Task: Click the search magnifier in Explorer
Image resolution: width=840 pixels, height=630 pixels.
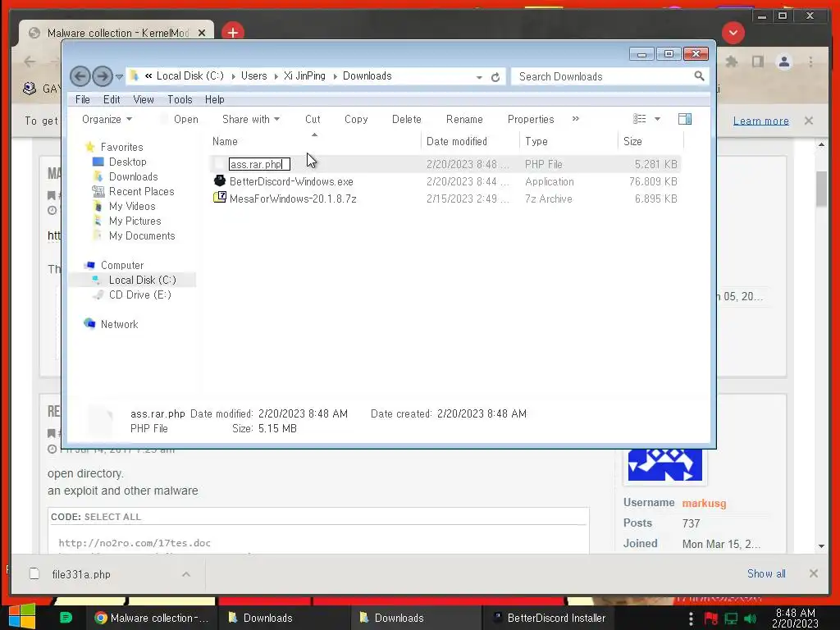Action: pos(699,76)
